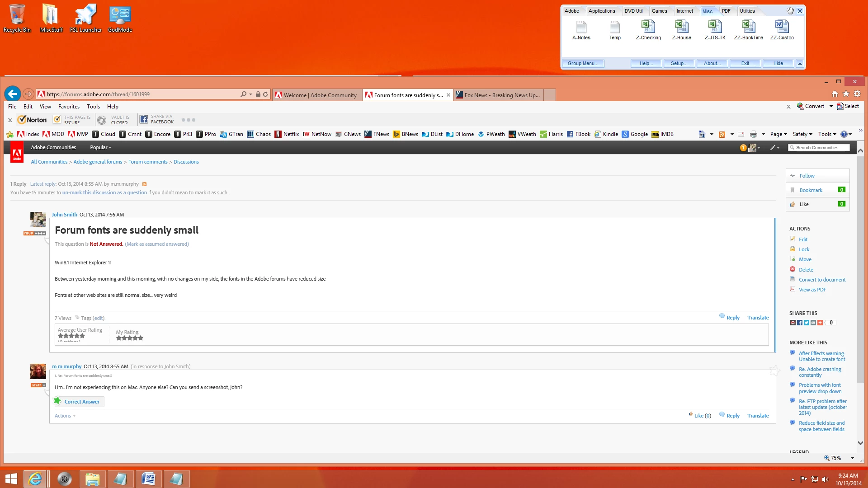Click the Print toolbar icon

point(753,134)
